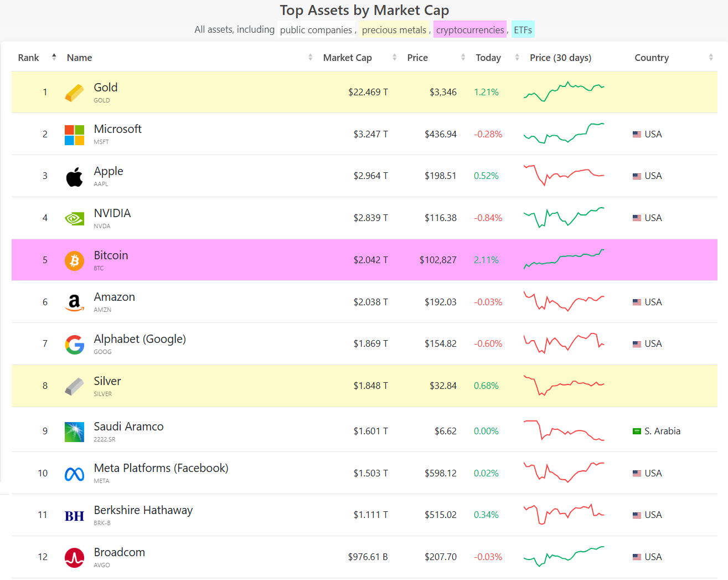The width and height of the screenshot is (728, 580).
Task: Click the Broadcom red logo icon
Action: (x=74, y=558)
